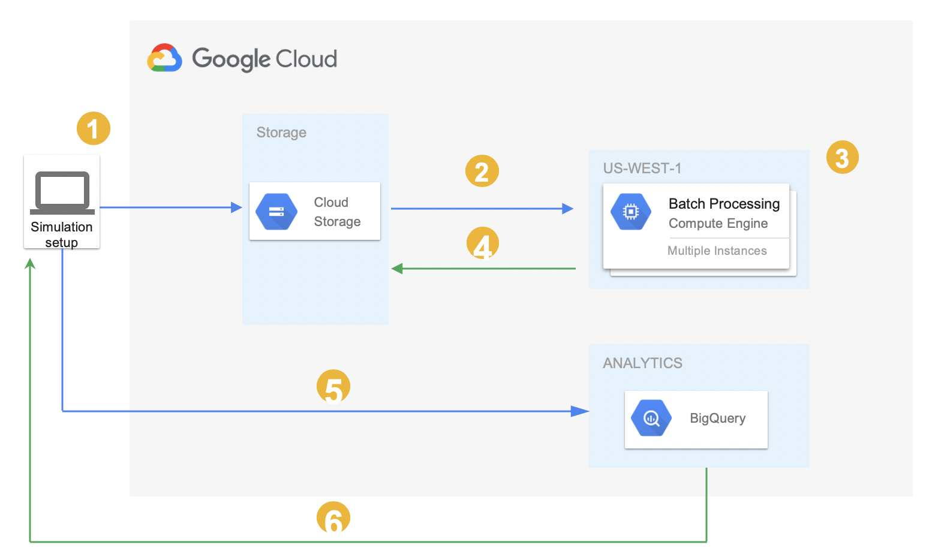The height and width of the screenshot is (560, 932).
Task: Select the BigQuery label text
Action: click(717, 419)
